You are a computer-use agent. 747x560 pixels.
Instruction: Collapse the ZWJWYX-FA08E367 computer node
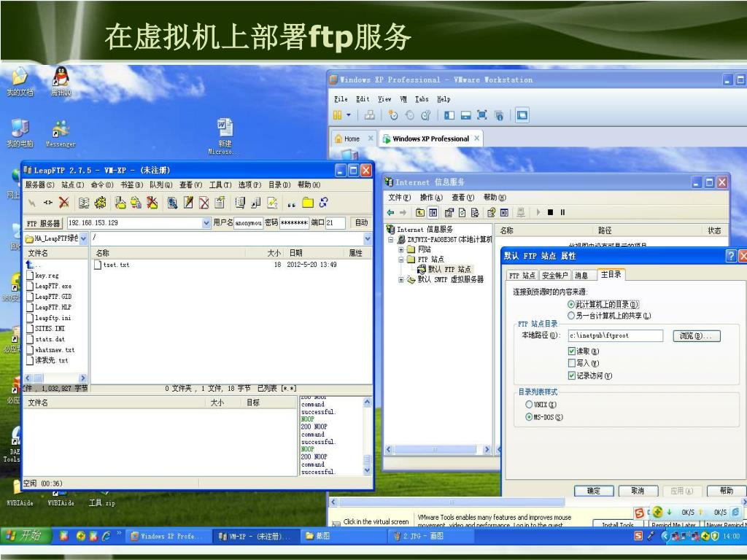[391, 239]
